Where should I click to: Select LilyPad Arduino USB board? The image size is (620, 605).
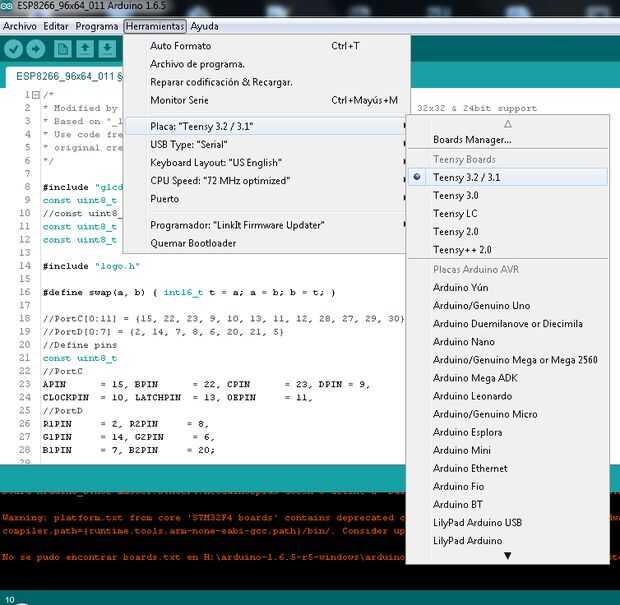click(508, 523)
